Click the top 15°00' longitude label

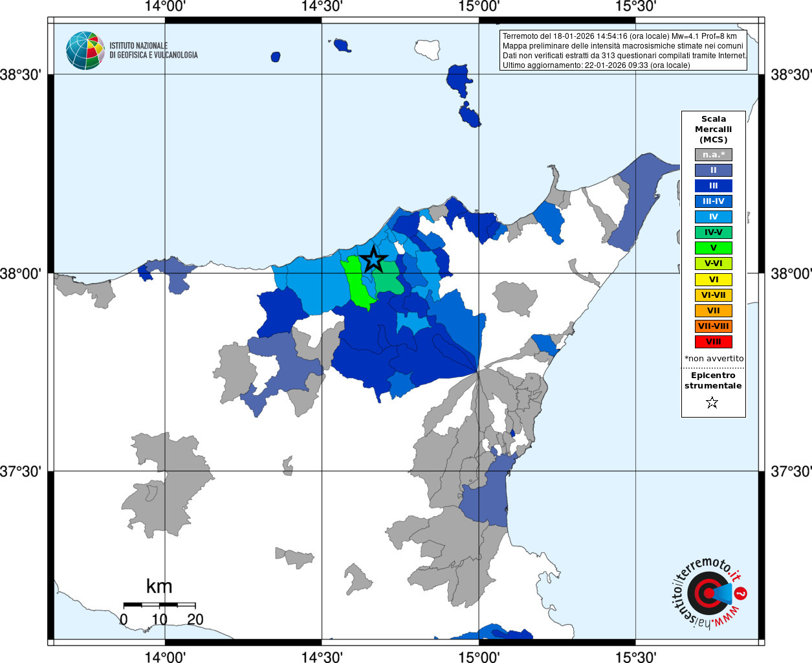click(479, 6)
